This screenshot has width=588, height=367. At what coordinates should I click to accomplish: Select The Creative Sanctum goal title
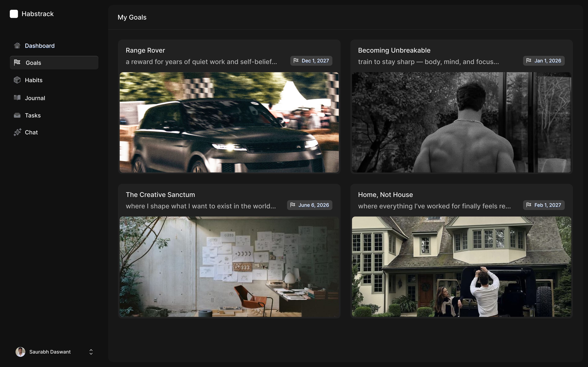(x=160, y=195)
